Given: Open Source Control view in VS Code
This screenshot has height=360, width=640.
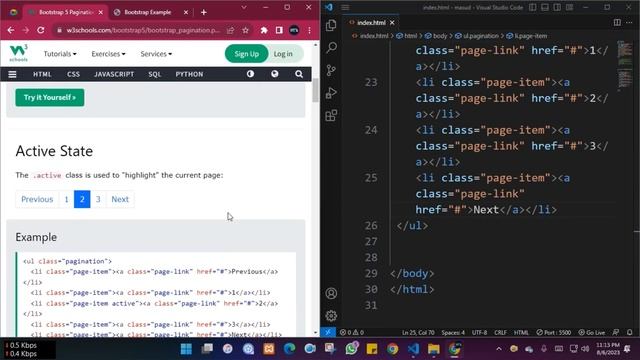Looking at the screenshot, I should click(x=331, y=70).
